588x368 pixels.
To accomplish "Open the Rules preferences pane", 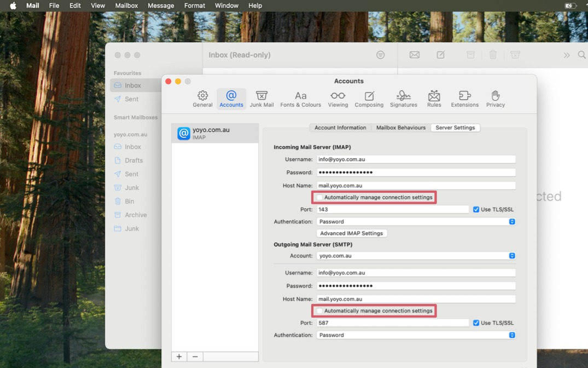I will click(x=434, y=99).
